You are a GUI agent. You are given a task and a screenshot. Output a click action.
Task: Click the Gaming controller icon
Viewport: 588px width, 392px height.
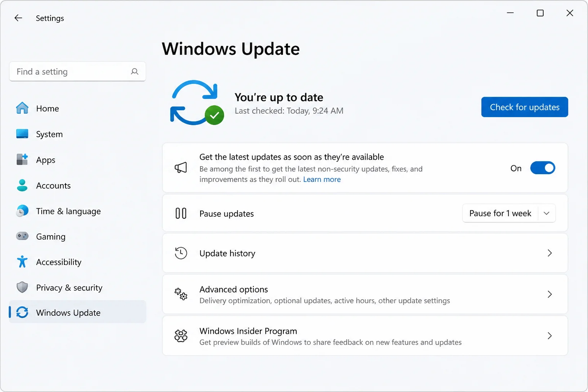[x=22, y=236]
